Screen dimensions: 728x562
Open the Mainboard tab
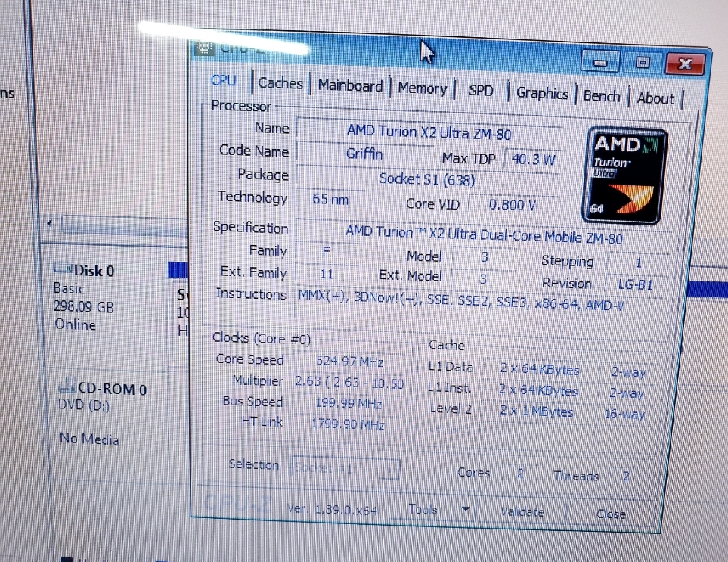coord(349,85)
